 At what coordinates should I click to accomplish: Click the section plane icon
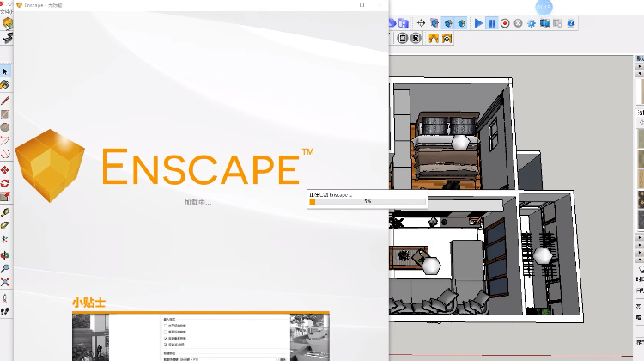point(434,23)
